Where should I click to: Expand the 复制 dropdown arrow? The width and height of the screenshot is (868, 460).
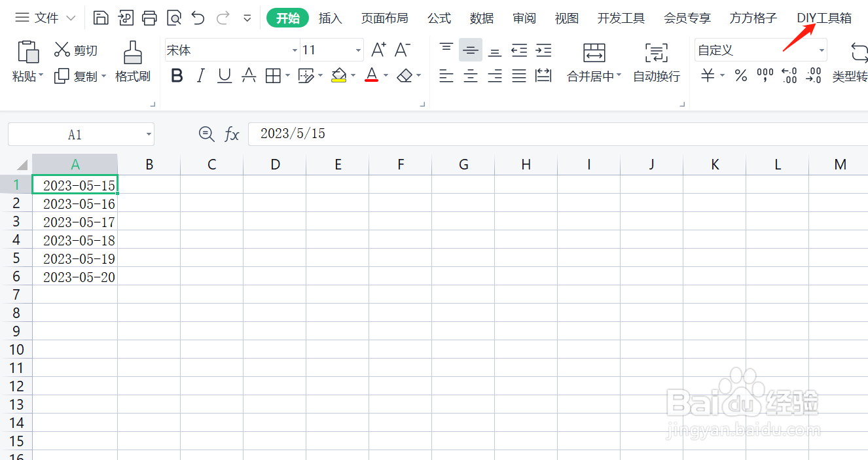tap(103, 77)
